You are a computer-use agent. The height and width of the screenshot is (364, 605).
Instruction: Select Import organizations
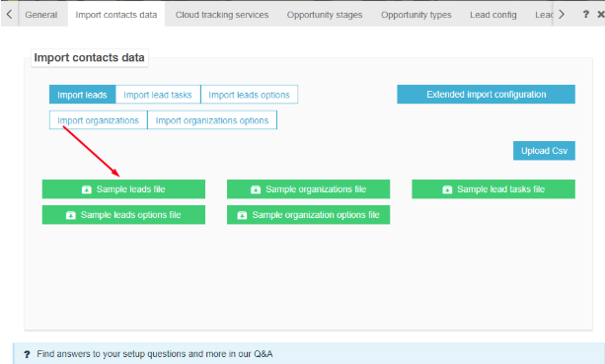[98, 120]
